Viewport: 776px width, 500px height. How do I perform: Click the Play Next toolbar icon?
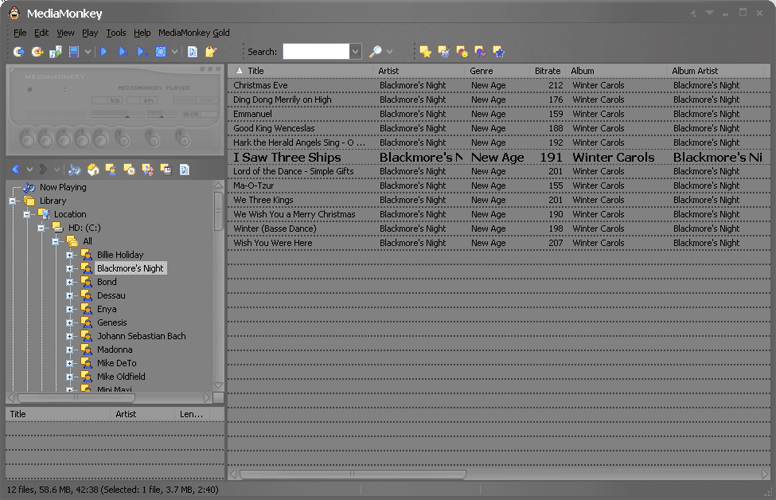pos(123,51)
